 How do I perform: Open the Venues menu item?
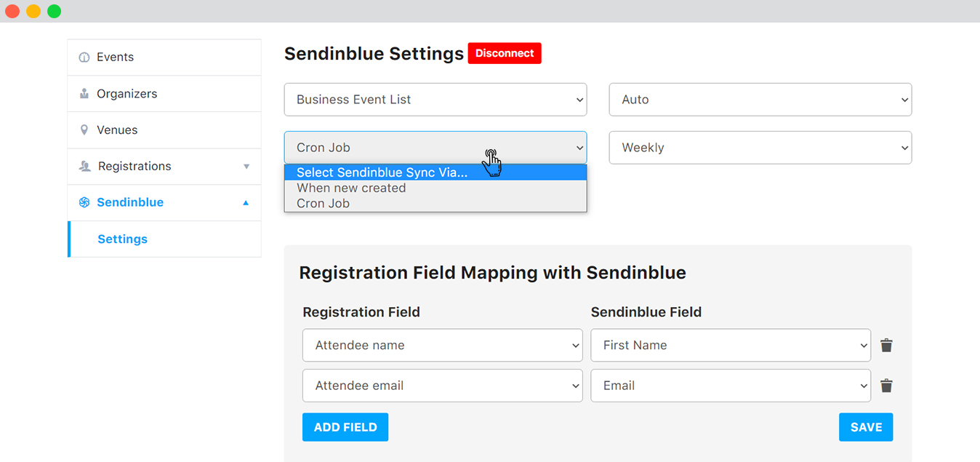coord(164,130)
